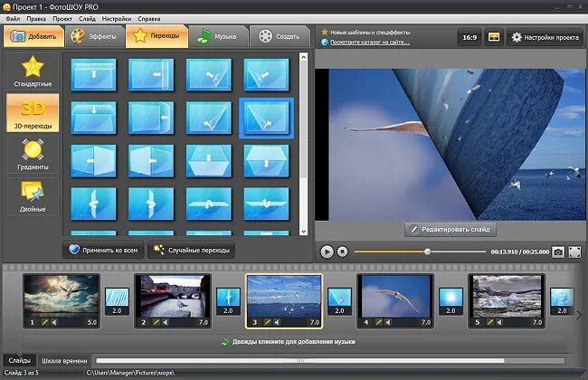Open the Правка menu
The height and width of the screenshot is (380, 588).
point(36,18)
